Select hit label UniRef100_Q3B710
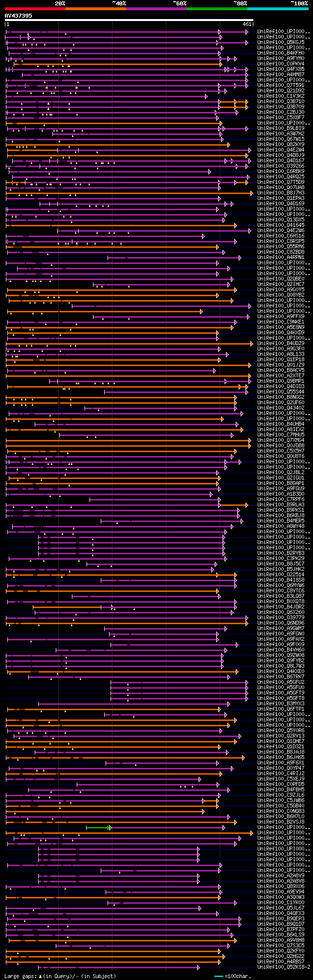313x980 pixels. (x=282, y=101)
